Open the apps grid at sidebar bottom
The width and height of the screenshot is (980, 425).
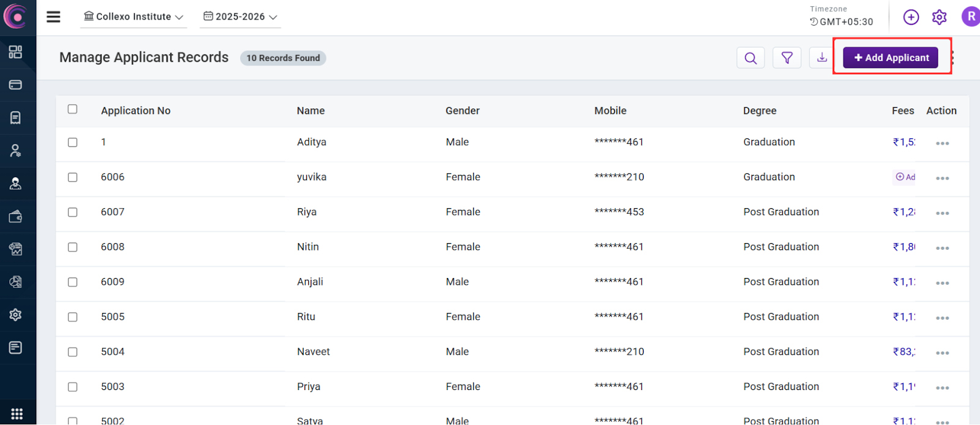pos(17,414)
